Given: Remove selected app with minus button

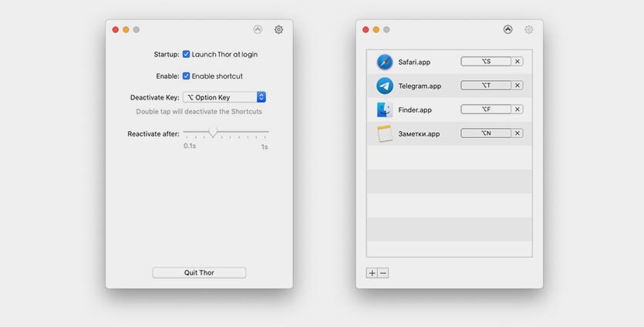Looking at the screenshot, I should coord(383,273).
